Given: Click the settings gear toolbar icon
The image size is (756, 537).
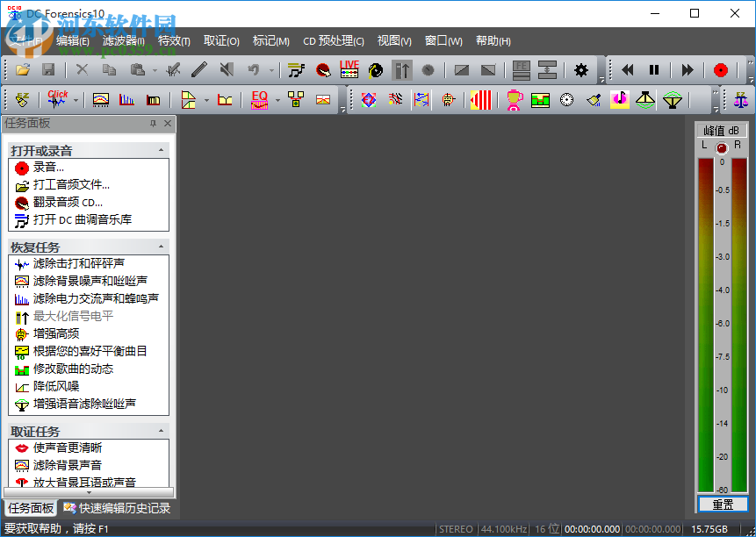Looking at the screenshot, I should [581, 70].
